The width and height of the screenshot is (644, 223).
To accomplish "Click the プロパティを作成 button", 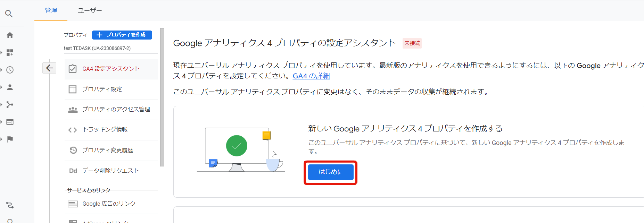I will pyautogui.click(x=122, y=35).
